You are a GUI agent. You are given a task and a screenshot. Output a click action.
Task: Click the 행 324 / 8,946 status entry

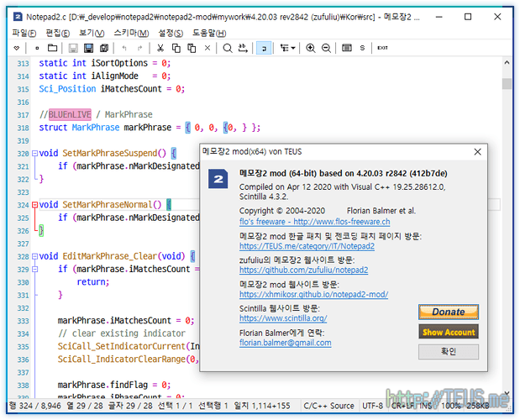35,406
